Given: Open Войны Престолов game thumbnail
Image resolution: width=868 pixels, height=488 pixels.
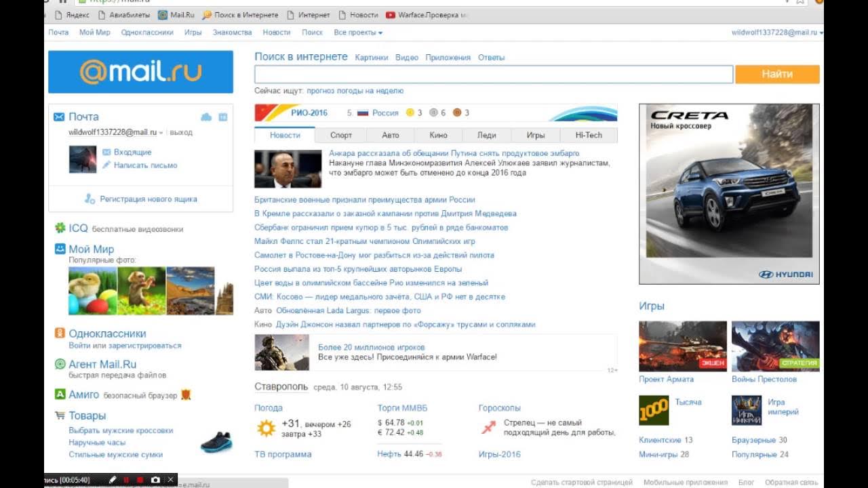Looking at the screenshot, I should point(776,346).
